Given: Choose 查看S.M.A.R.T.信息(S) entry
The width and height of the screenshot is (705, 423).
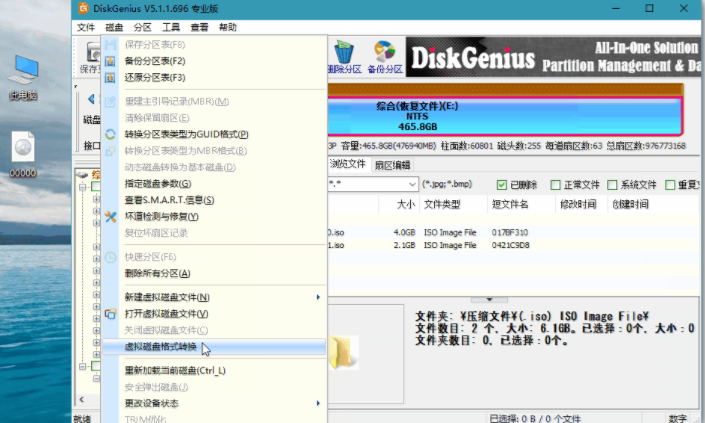Looking at the screenshot, I should (214, 200).
